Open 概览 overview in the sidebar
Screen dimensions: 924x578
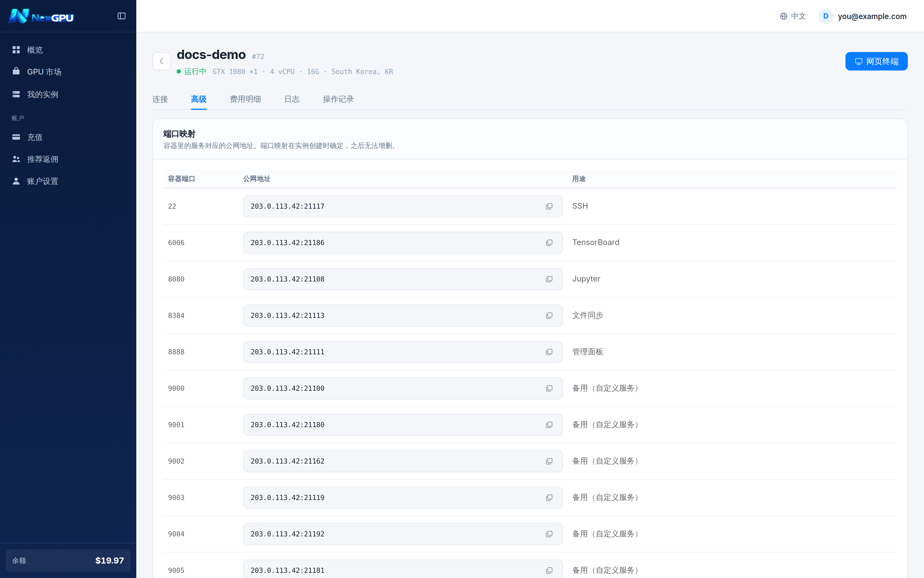(x=68, y=50)
